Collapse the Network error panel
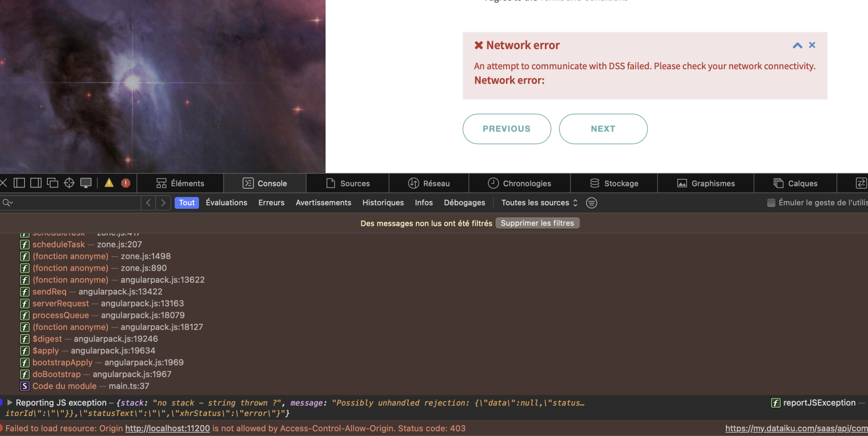868x436 pixels. (x=797, y=45)
